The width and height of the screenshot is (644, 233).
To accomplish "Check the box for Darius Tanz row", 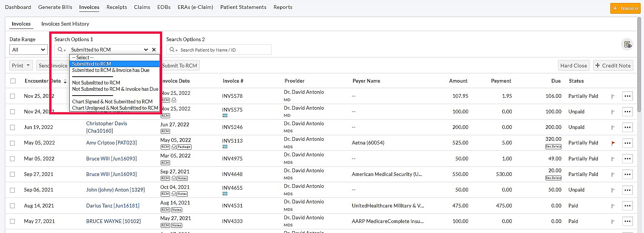I will coord(13,206).
